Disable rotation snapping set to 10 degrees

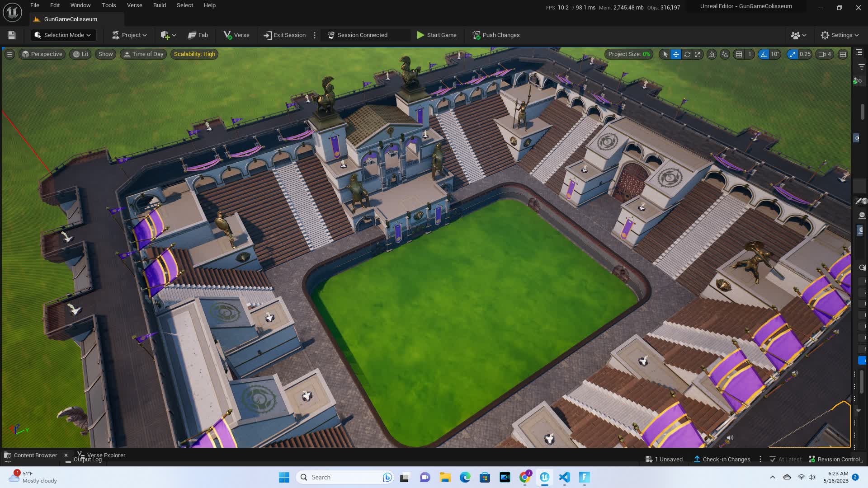[764, 54]
